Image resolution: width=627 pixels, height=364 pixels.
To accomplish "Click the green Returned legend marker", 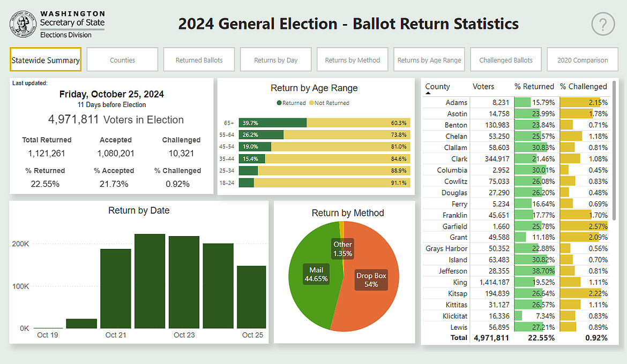I will [x=279, y=103].
